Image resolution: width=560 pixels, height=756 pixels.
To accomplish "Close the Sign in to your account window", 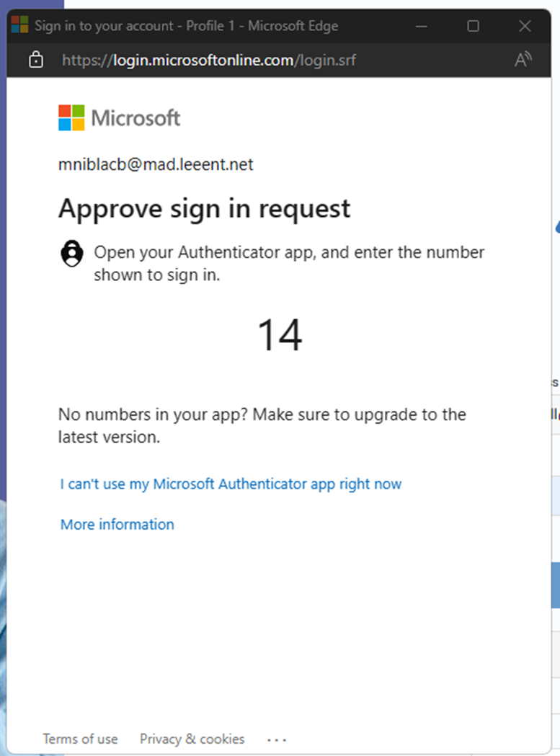I will click(525, 26).
